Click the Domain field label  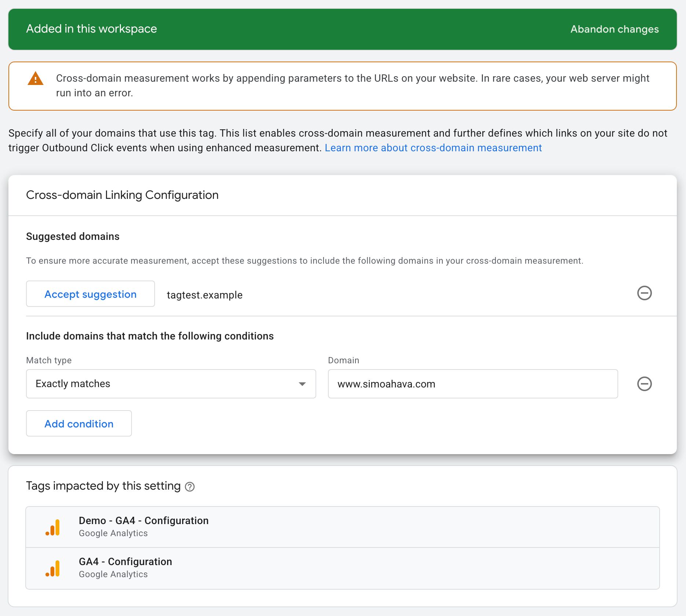pos(343,360)
